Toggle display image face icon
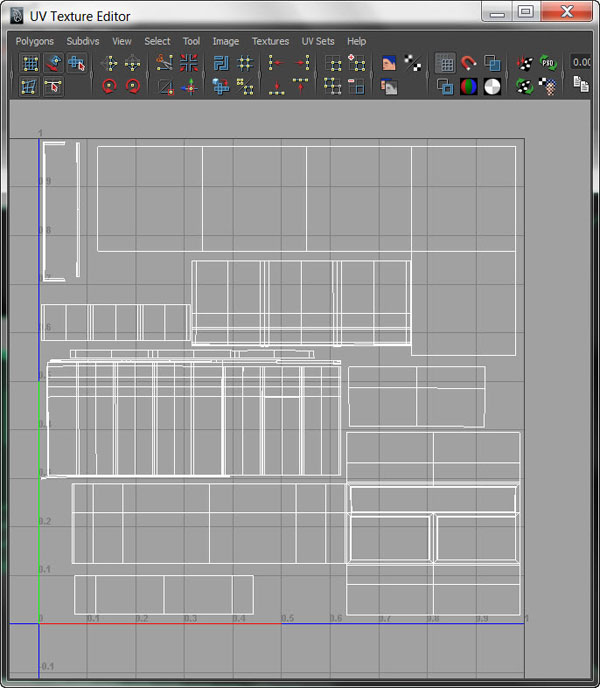 click(x=390, y=63)
